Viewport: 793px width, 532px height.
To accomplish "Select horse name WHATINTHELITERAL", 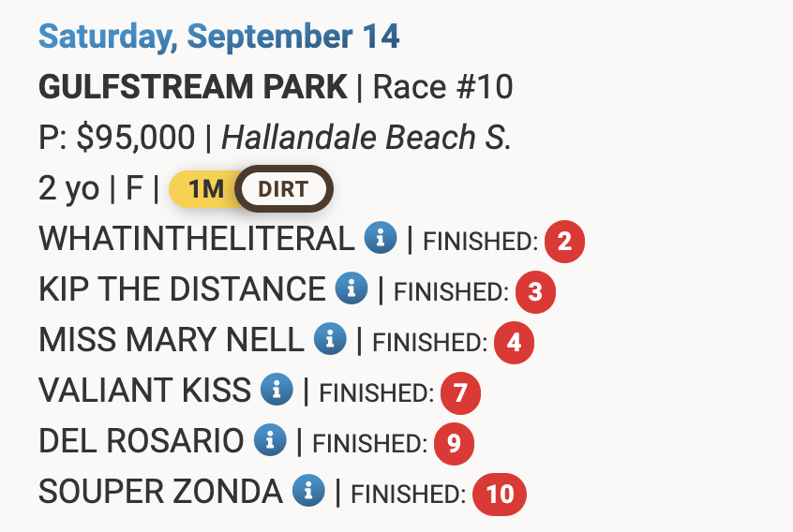I will click(x=197, y=240).
